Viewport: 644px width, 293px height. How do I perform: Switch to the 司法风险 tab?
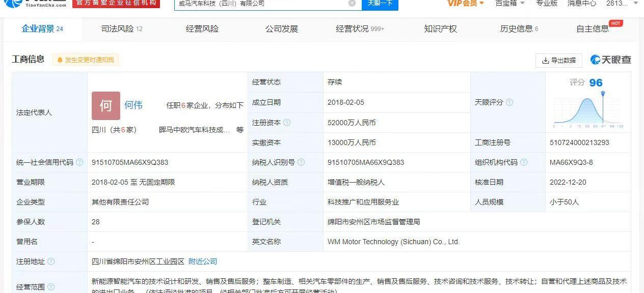tap(121, 29)
